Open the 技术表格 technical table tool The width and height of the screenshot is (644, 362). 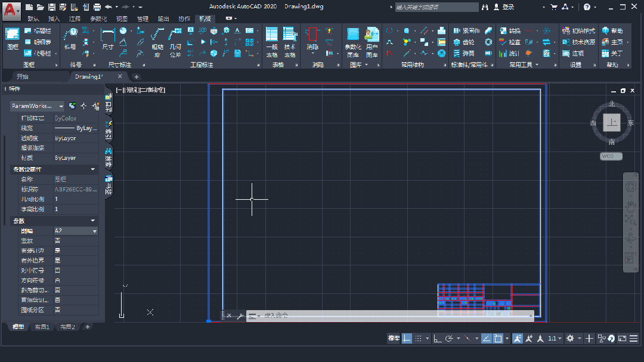coord(290,42)
